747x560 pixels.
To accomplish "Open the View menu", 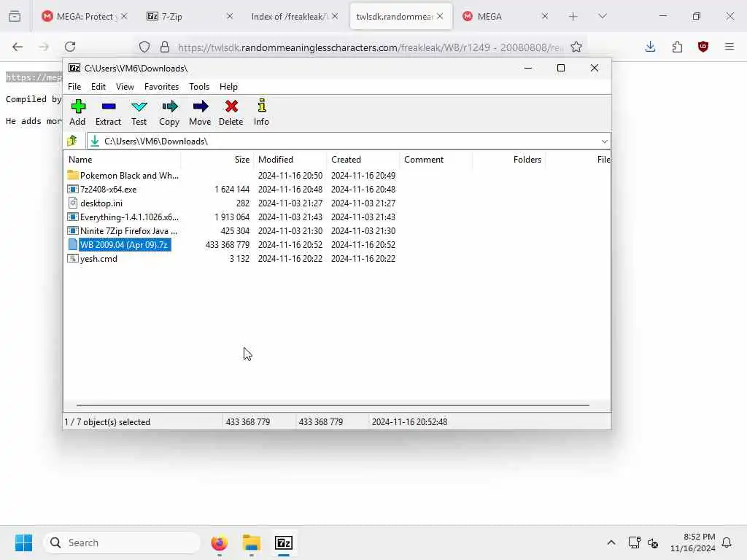I will (x=125, y=87).
